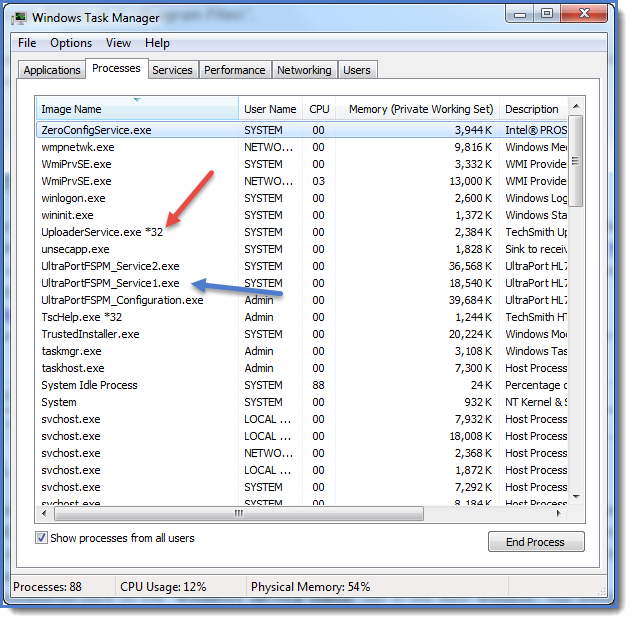
Task: Sort processes by Image Name column
Action: point(137,109)
